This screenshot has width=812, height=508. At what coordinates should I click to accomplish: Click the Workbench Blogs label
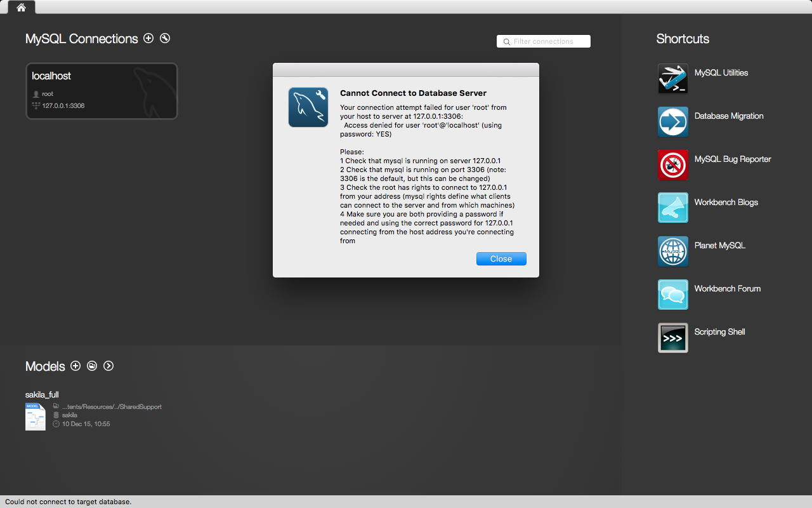[726, 203]
